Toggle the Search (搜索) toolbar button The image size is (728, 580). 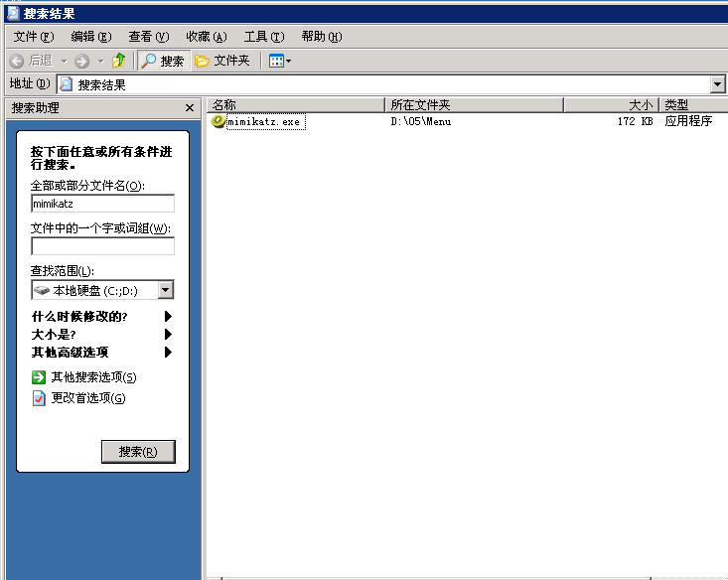(162, 61)
